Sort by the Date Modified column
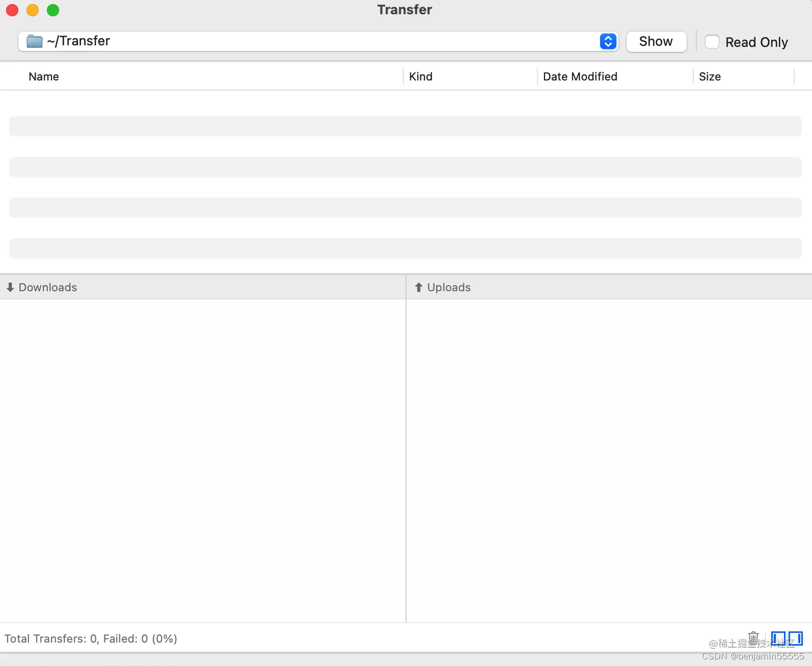Viewport: 812px width, 666px height. [x=580, y=77]
